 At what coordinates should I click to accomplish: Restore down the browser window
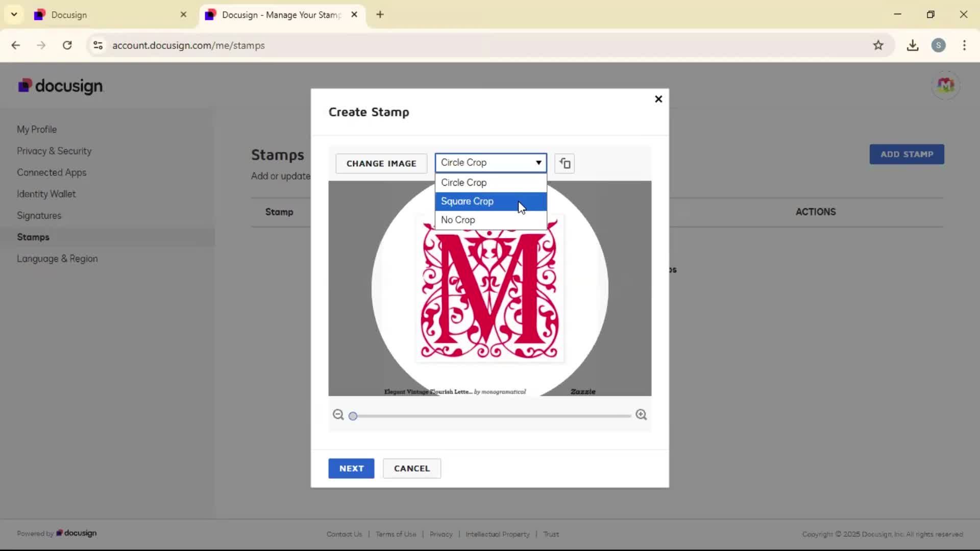(x=930, y=14)
